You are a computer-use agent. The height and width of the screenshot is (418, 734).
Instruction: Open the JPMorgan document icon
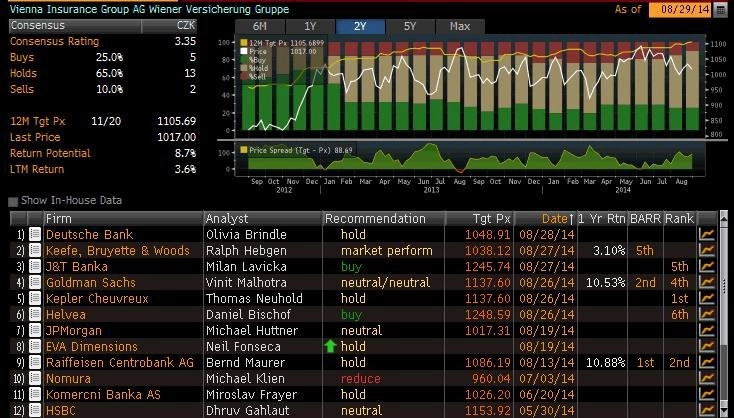click(35, 330)
